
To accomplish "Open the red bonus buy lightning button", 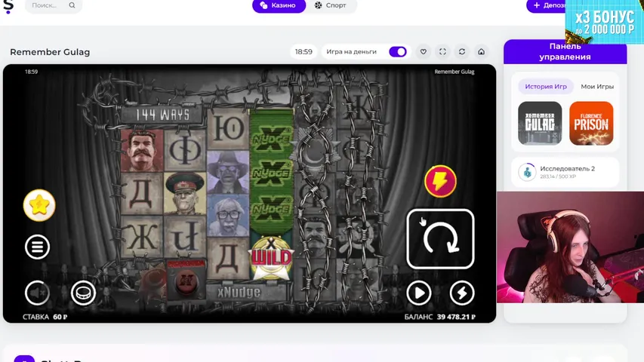I will click(x=440, y=182).
